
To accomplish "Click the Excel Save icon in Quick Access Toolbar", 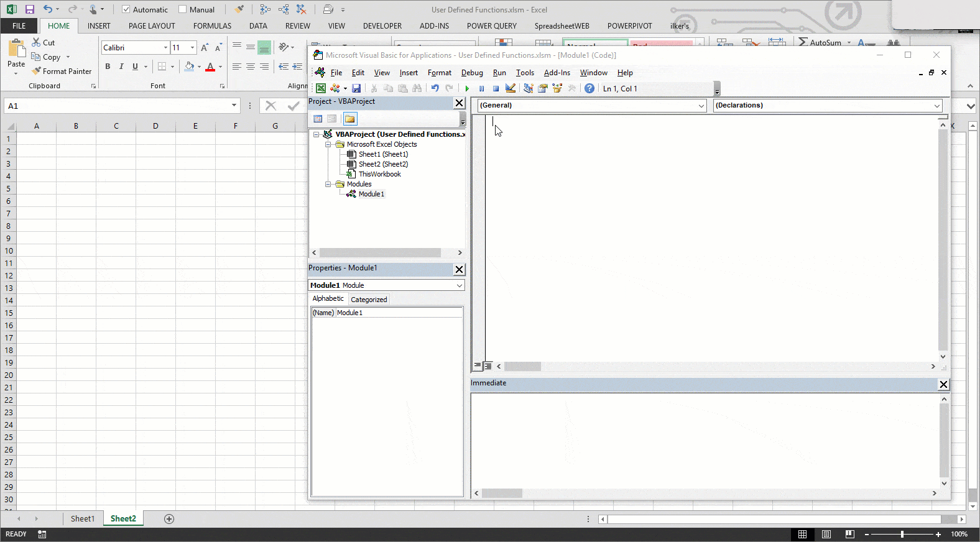I will (29, 9).
